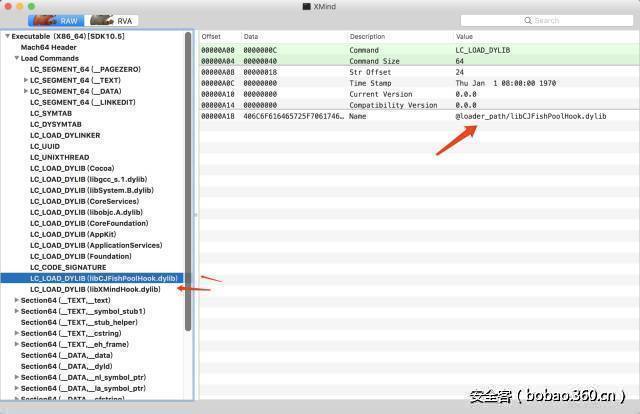
Task: Click the Offset column header
Action: click(210, 36)
